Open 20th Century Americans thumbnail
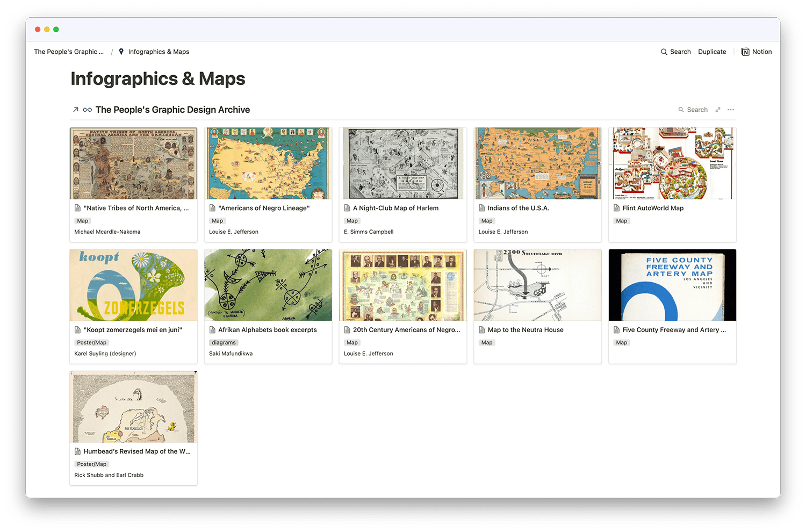The width and height of the screenshot is (806, 532). point(403,285)
